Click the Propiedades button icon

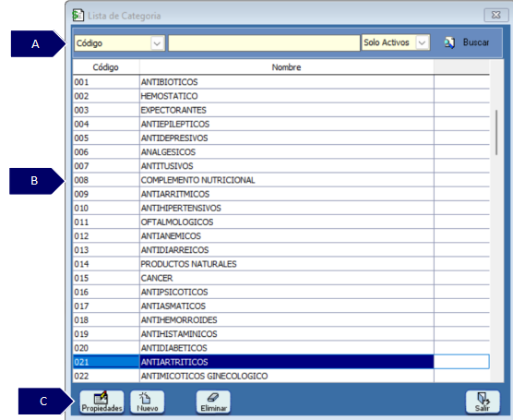click(101, 398)
